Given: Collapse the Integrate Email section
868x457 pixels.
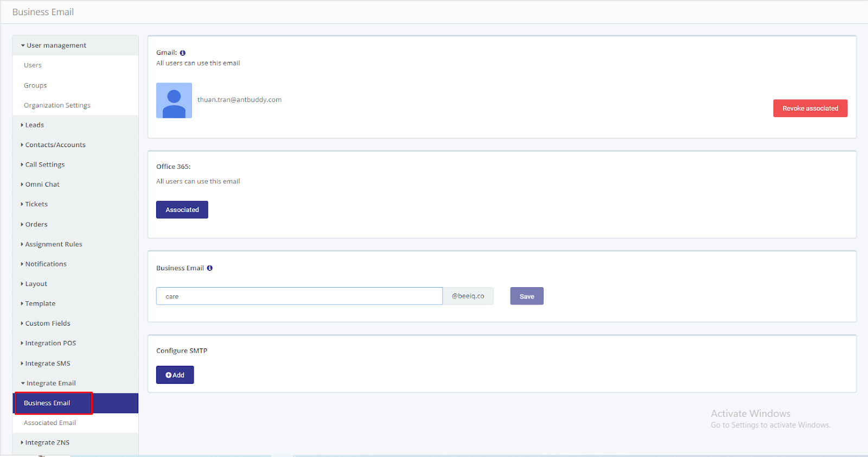Looking at the screenshot, I should pos(75,383).
